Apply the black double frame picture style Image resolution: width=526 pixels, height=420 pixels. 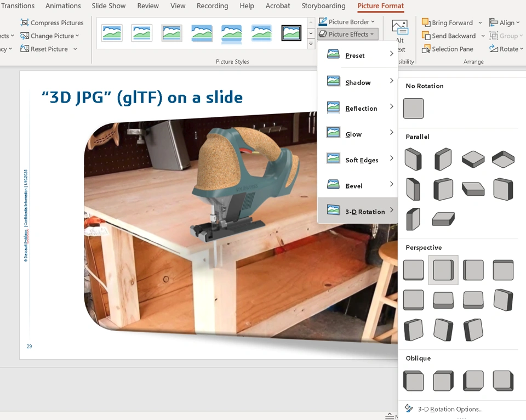click(x=291, y=33)
